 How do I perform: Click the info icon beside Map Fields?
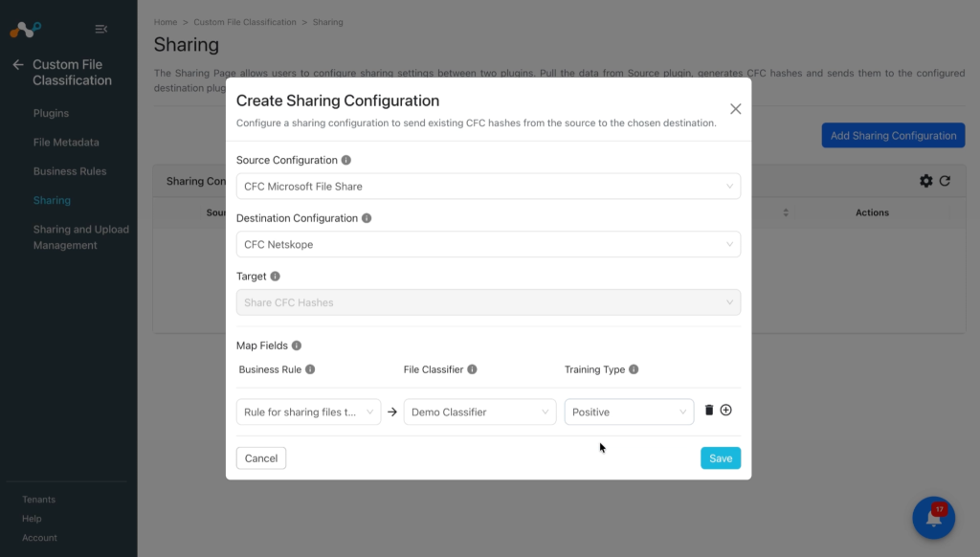click(x=297, y=345)
